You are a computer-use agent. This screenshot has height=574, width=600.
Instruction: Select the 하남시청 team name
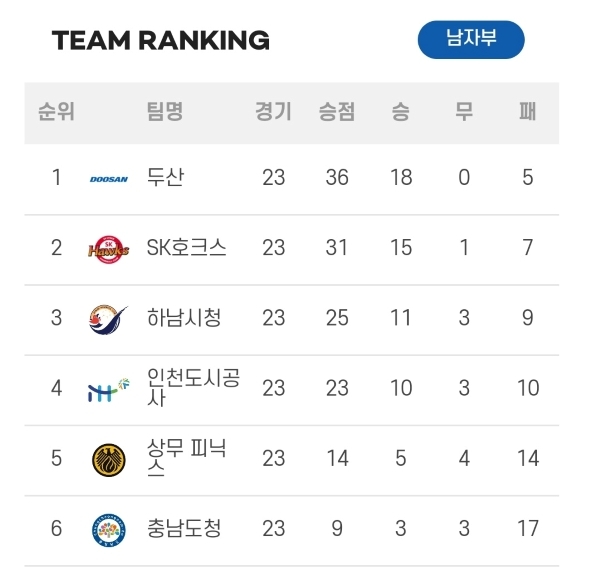[184, 318]
